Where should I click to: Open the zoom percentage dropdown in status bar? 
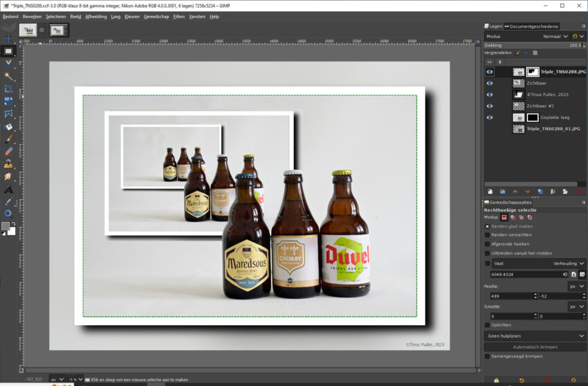[x=75, y=380]
